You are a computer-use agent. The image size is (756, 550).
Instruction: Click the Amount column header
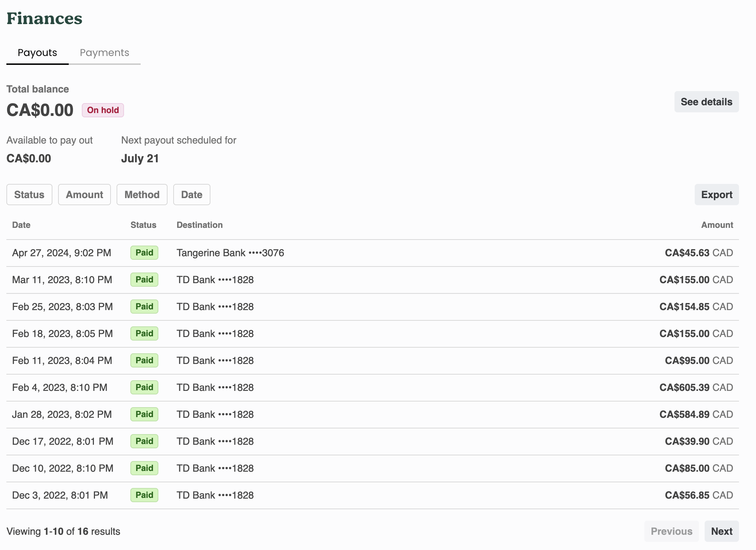717,225
